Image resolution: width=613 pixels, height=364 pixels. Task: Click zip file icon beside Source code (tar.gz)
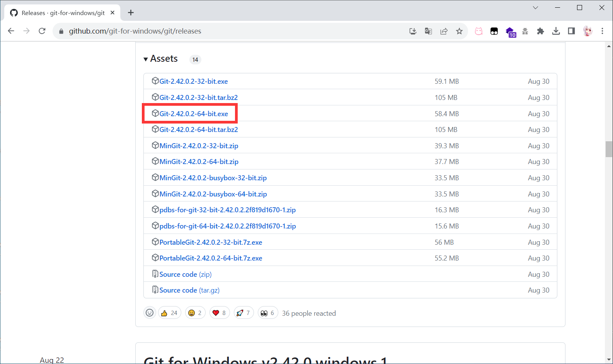[x=155, y=290]
